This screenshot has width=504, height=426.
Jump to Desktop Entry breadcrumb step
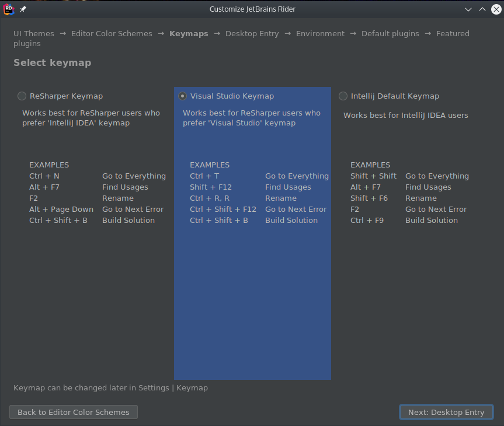tap(252, 34)
